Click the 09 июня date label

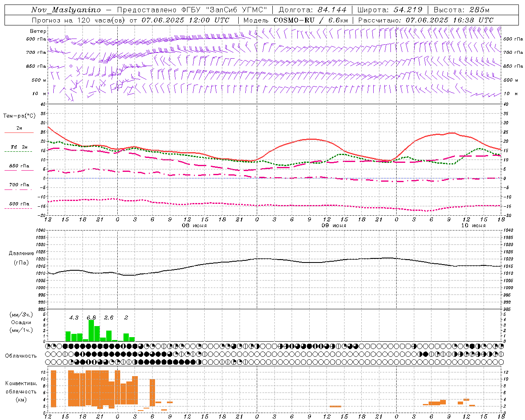point(333,226)
